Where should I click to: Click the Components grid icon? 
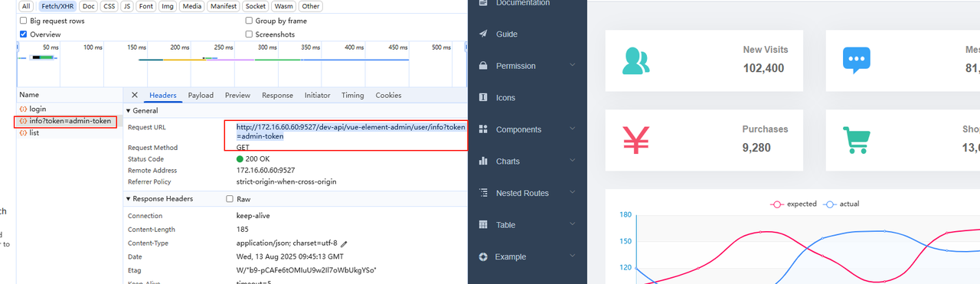coord(483,129)
